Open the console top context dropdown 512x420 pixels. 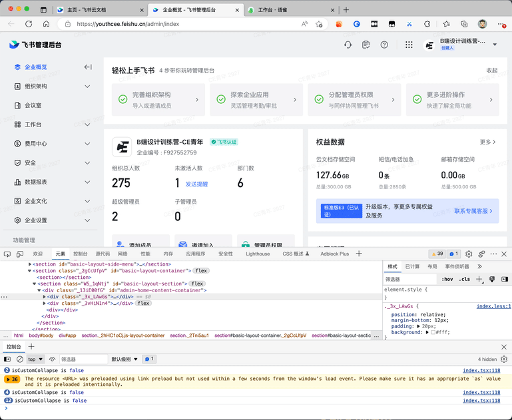[x=35, y=359]
